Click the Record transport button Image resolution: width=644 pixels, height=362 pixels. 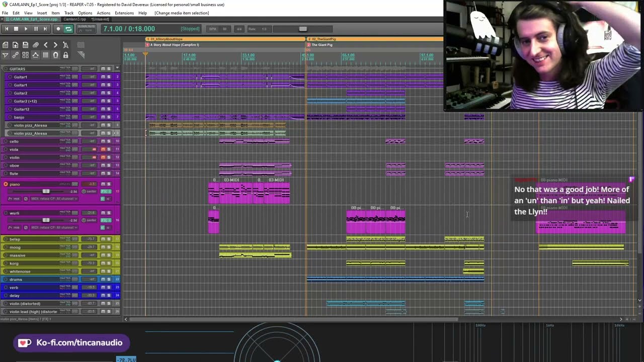point(58,29)
